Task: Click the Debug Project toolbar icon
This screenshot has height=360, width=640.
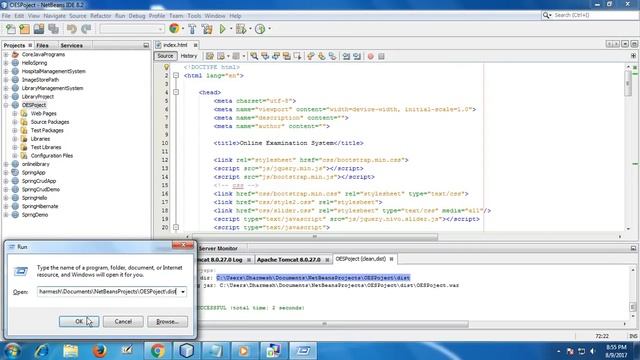Action: click(241, 29)
